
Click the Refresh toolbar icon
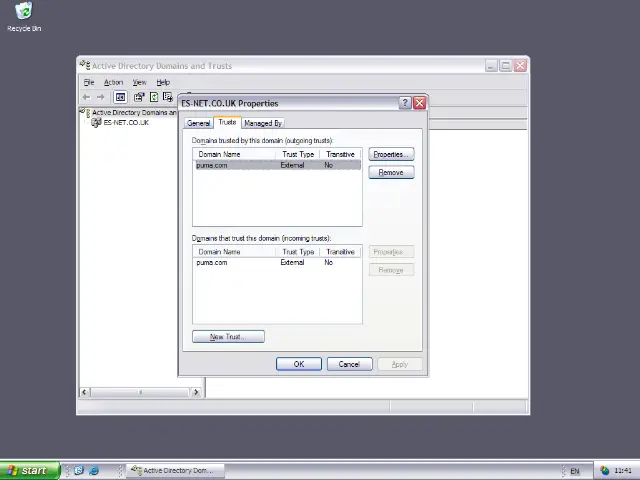click(154, 97)
